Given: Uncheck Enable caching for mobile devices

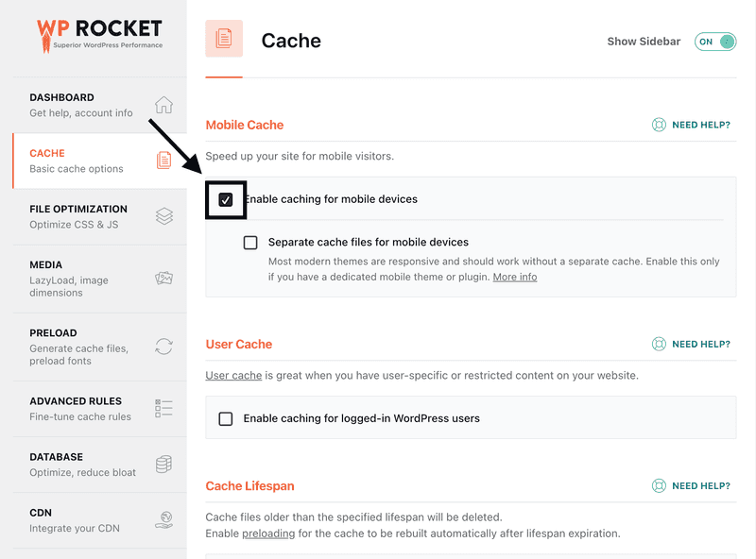Looking at the screenshot, I should (x=226, y=199).
